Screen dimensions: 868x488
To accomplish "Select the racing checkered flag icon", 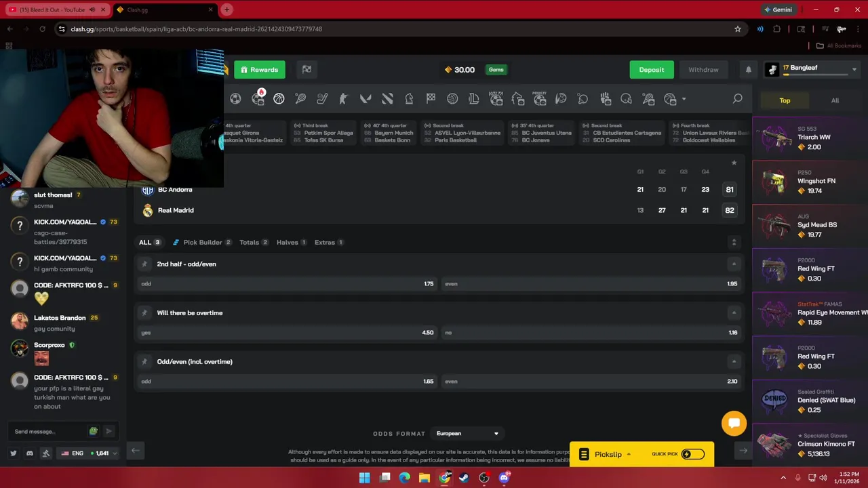I will pyautogui.click(x=431, y=99).
